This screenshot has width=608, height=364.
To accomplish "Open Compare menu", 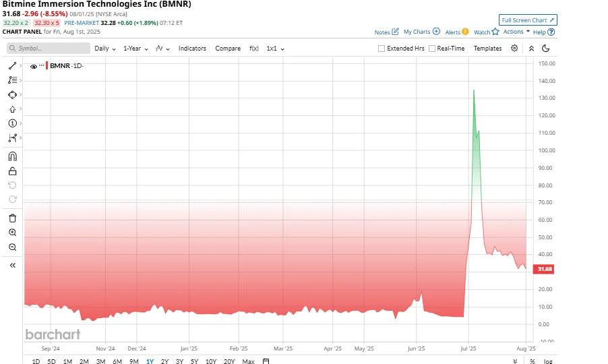I will click(228, 49).
